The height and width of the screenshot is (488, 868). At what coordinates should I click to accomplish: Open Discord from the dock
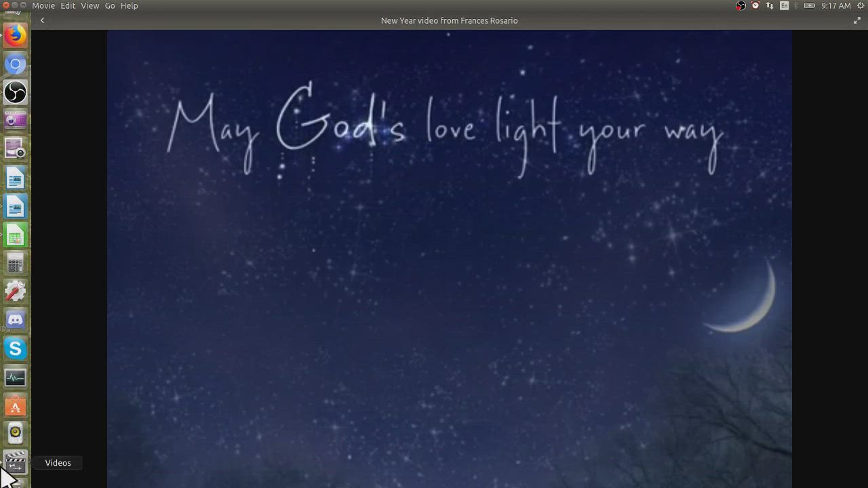(15, 319)
